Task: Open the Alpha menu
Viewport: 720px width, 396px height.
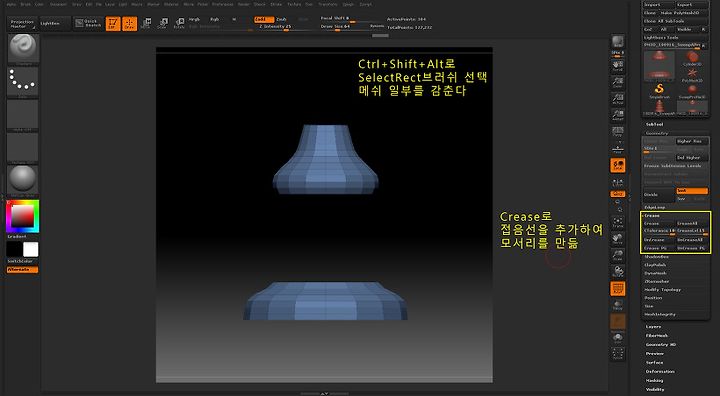Action: click(11, 4)
